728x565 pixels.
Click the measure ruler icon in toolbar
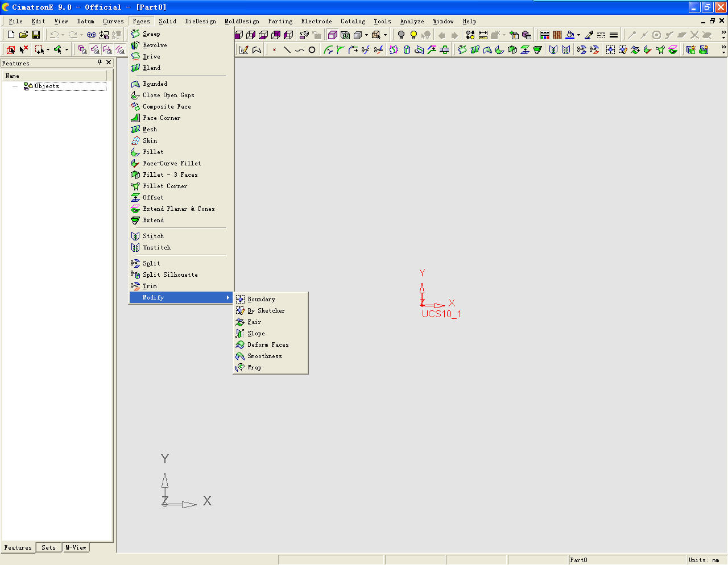click(483, 35)
